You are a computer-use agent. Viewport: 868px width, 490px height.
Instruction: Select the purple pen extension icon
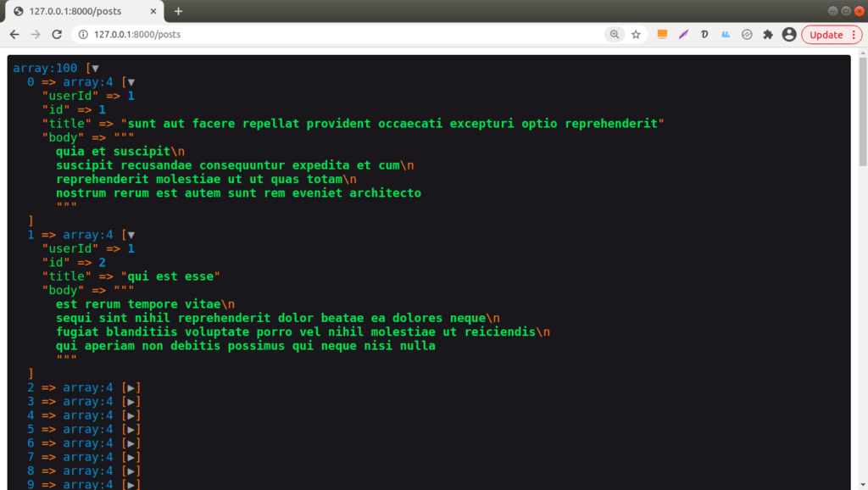point(683,35)
